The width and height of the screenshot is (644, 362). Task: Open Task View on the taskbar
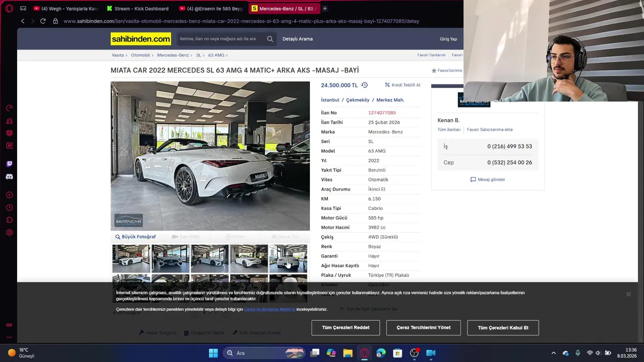[x=314, y=353]
